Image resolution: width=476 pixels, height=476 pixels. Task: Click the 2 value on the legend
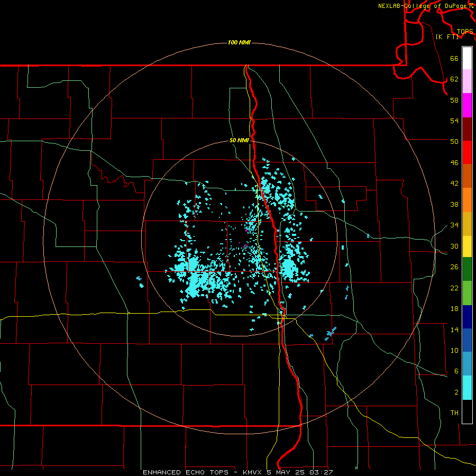pos(456,392)
